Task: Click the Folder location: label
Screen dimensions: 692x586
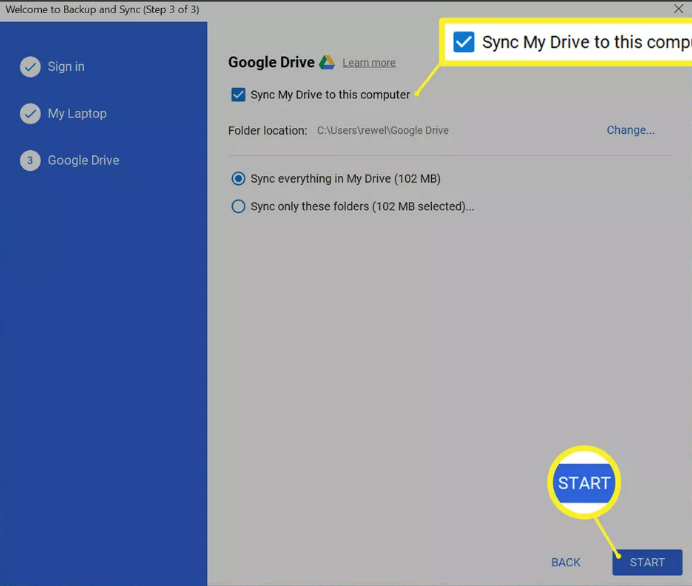Action: (267, 131)
